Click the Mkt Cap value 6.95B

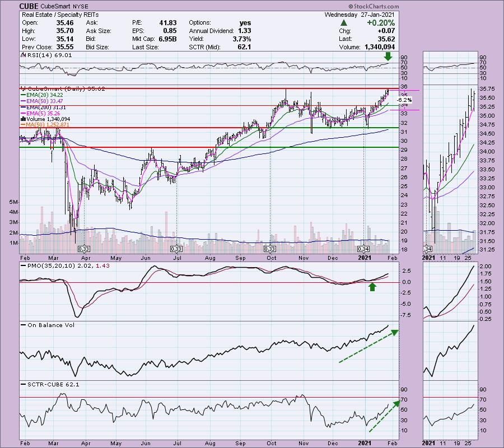[167, 39]
